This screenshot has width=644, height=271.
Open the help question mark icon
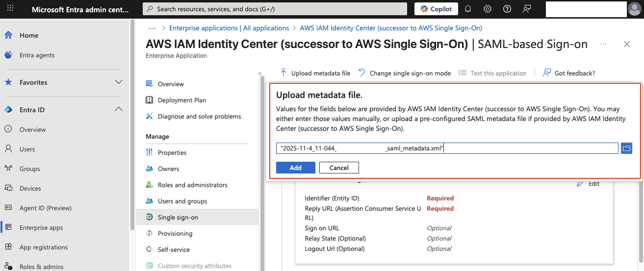coord(507,9)
